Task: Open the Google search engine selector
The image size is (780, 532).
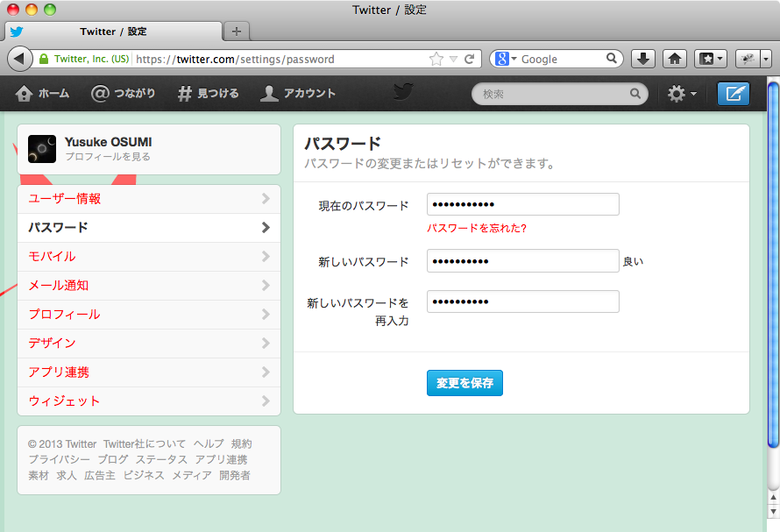Action: 507,59
